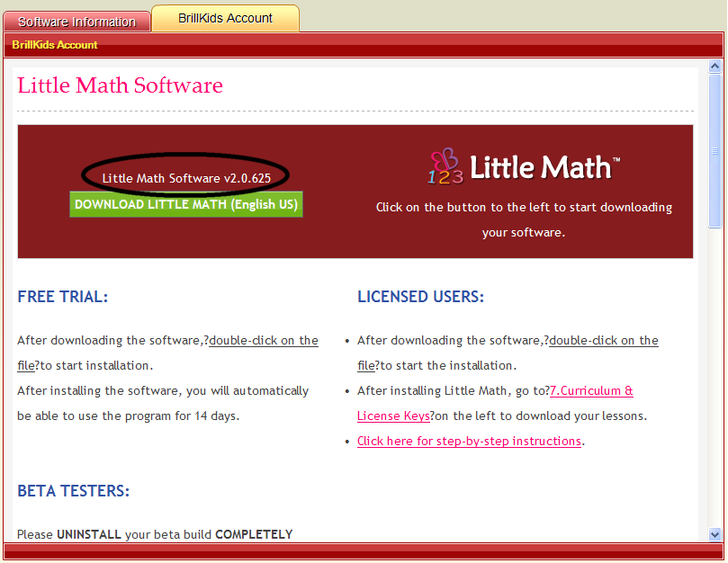Click the Little Math Software v2.0.625 text
The width and height of the screenshot is (728, 563).
(186, 178)
